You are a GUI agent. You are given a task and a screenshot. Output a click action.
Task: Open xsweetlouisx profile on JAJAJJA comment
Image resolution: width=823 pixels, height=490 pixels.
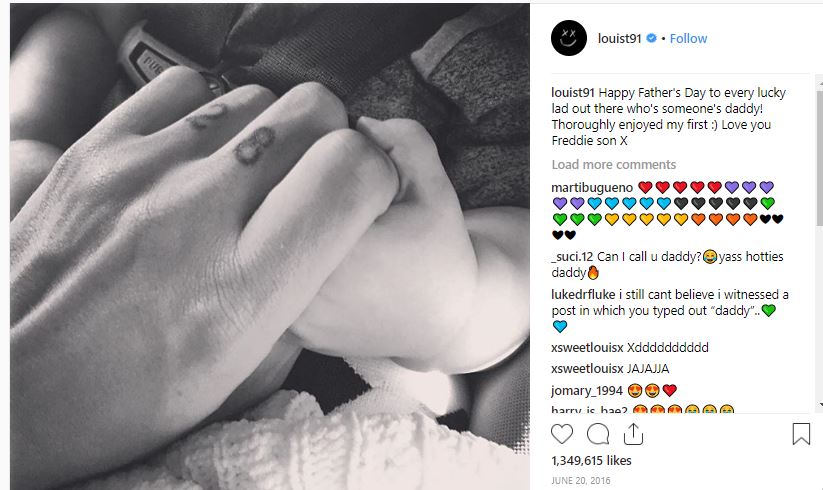tap(587, 369)
